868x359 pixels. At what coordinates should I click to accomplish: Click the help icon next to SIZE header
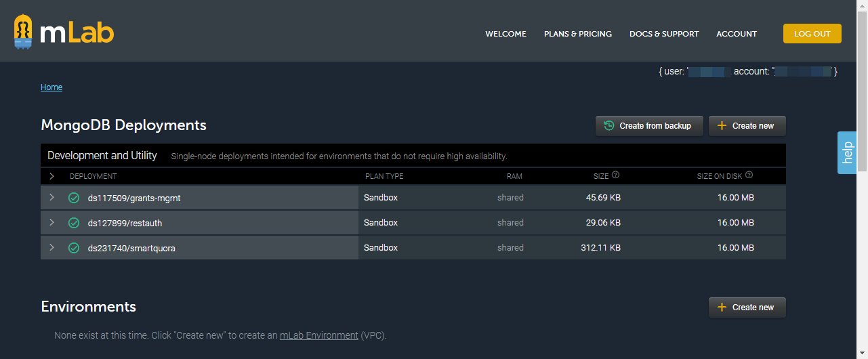tap(615, 175)
